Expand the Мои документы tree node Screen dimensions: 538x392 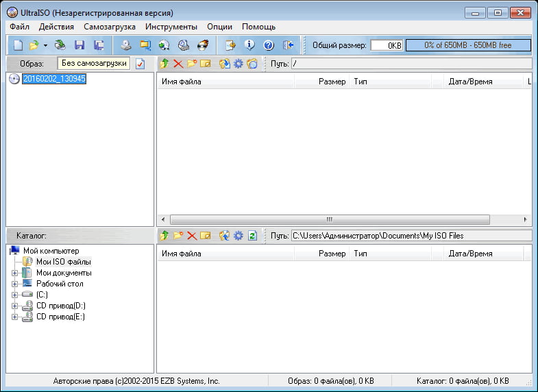(14, 273)
